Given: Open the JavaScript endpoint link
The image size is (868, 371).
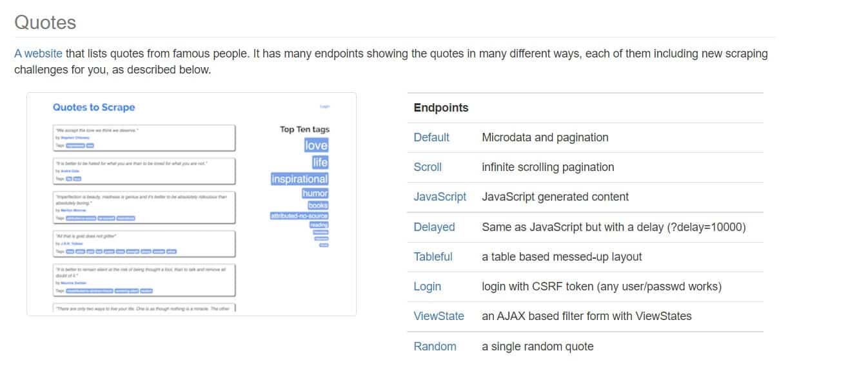Looking at the screenshot, I should (x=440, y=197).
